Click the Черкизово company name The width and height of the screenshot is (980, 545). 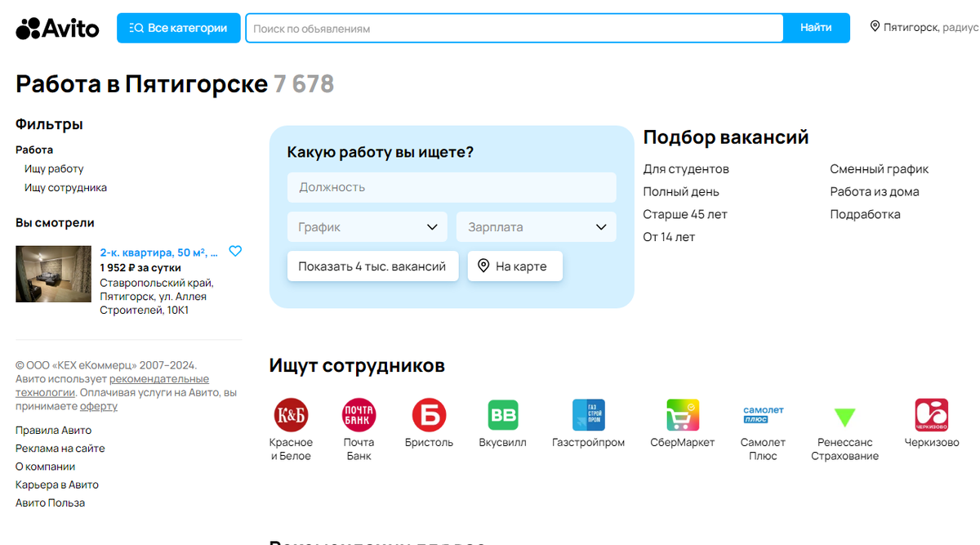pyautogui.click(x=932, y=442)
